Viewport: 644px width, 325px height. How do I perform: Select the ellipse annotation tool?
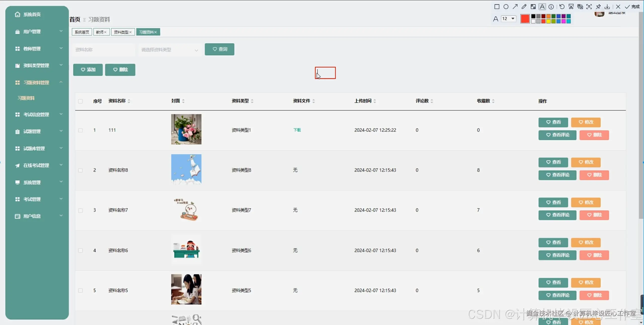click(x=506, y=7)
